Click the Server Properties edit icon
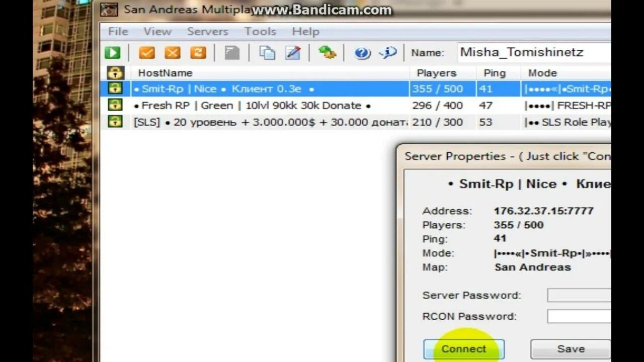 pos(293,53)
